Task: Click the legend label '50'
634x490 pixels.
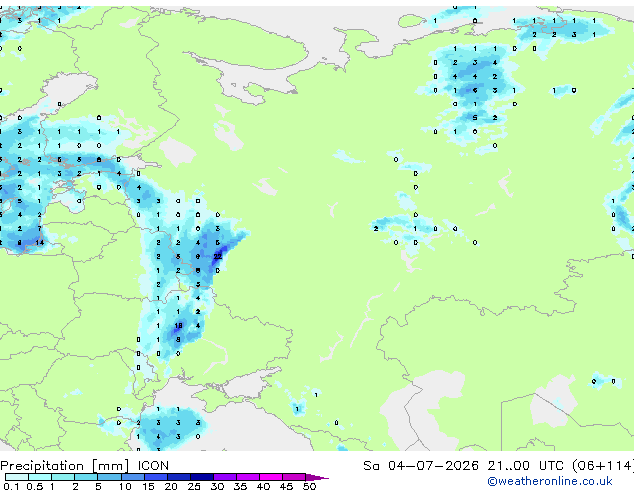Action: click(310, 486)
